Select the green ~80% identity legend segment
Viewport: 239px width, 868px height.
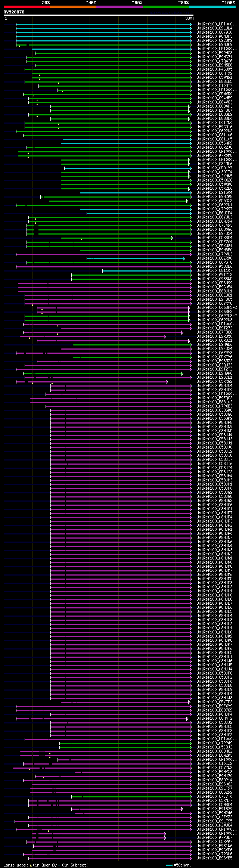click(x=166, y=7)
